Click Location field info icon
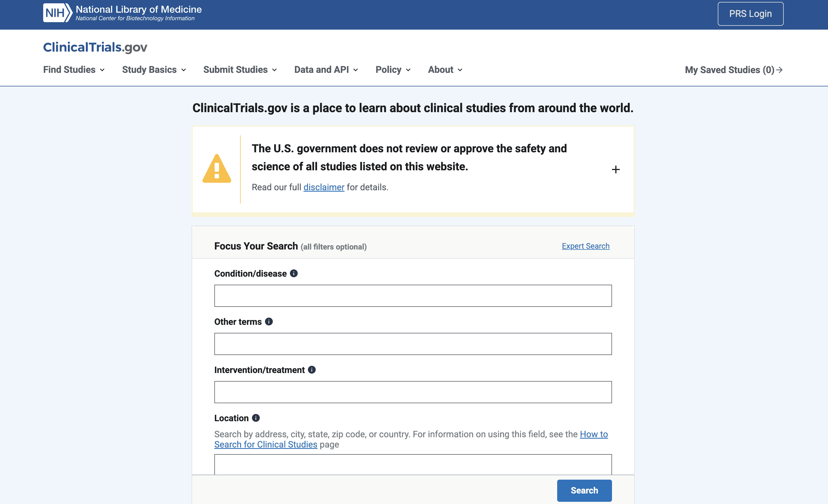 click(x=256, y=418)
